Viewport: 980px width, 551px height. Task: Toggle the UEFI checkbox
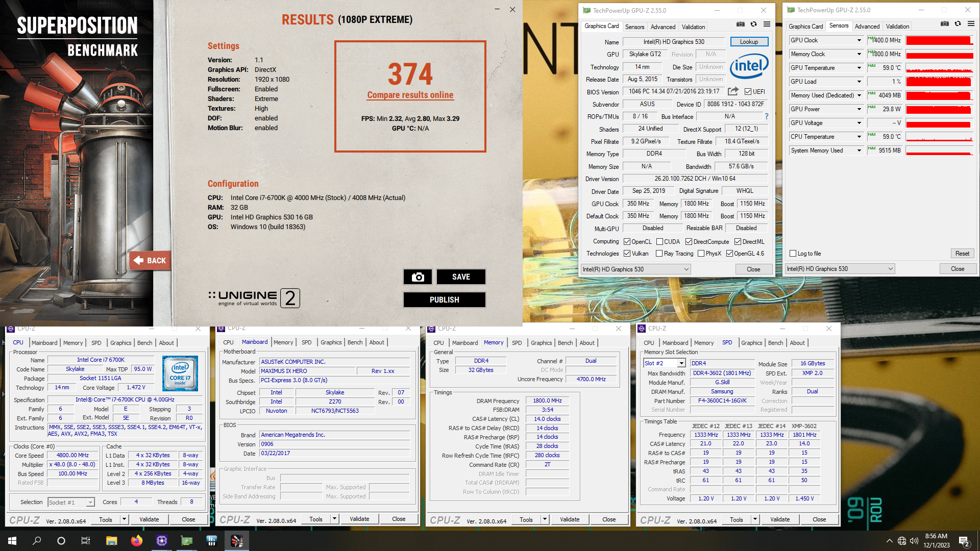pyautogui.click(x=748, y=92)
